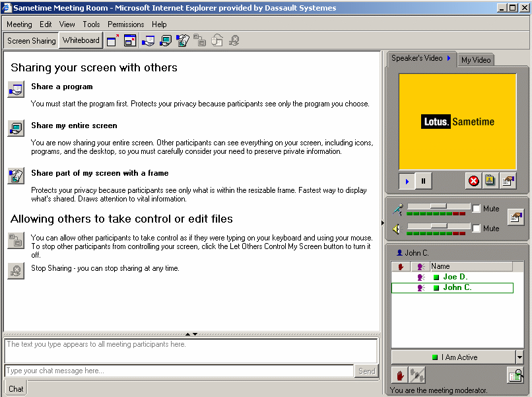Click the Let Others Control My Screen toolbar icon
This screenshot has width=532, height=397.
(200, 40)
